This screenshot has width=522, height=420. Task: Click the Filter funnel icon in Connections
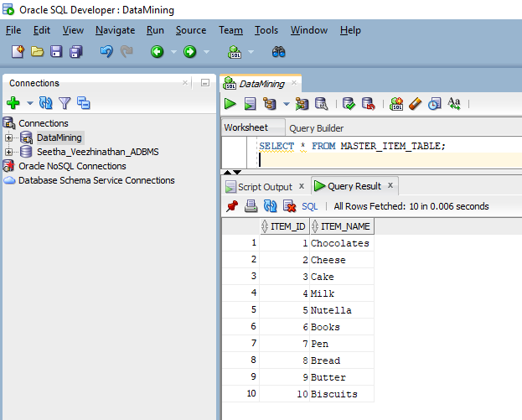click(65, 103)
